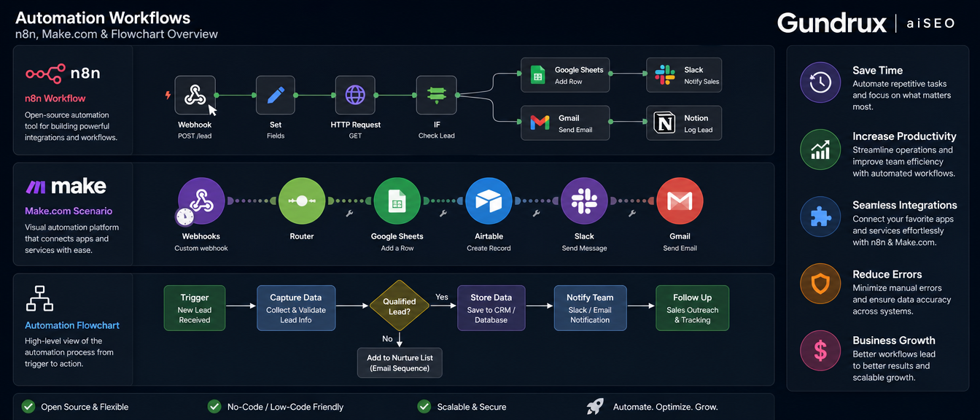Open the Router module circle

pos(302,201)
